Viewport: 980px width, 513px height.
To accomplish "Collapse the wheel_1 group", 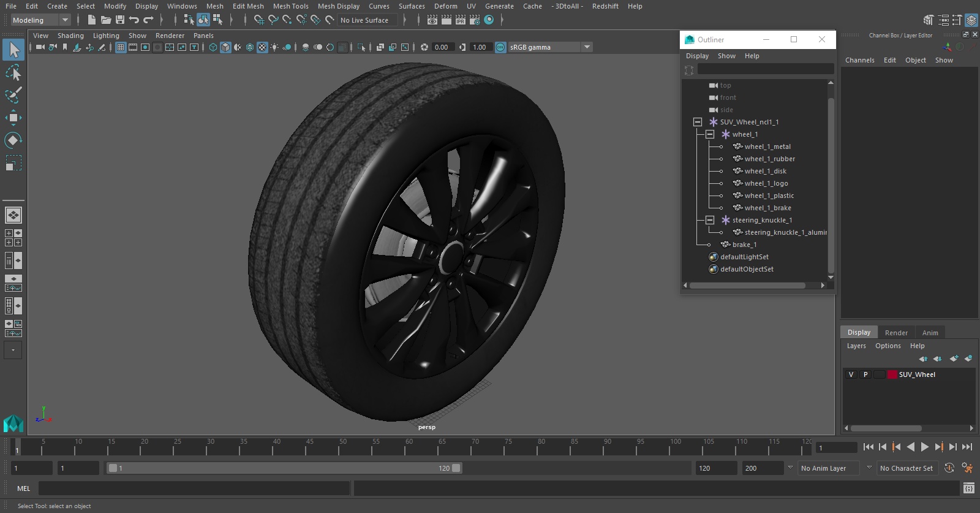I will coord(710,134).
